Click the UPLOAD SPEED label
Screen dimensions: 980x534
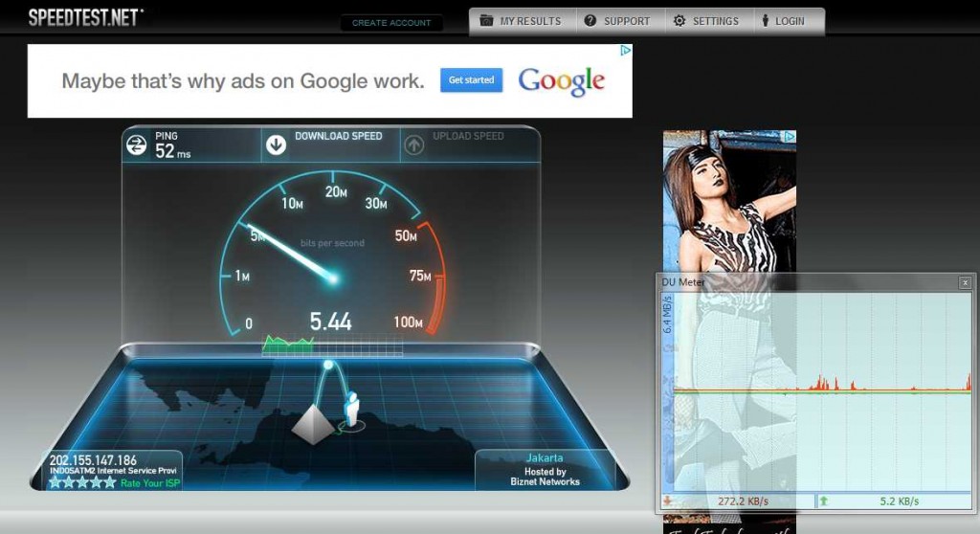pyautogui.click(x=468, y=136)
